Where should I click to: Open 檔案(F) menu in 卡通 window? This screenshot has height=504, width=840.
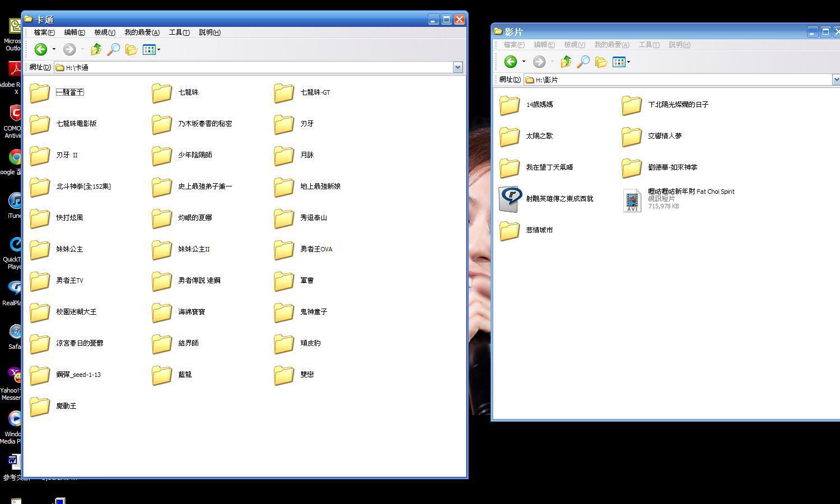[44, 32]
